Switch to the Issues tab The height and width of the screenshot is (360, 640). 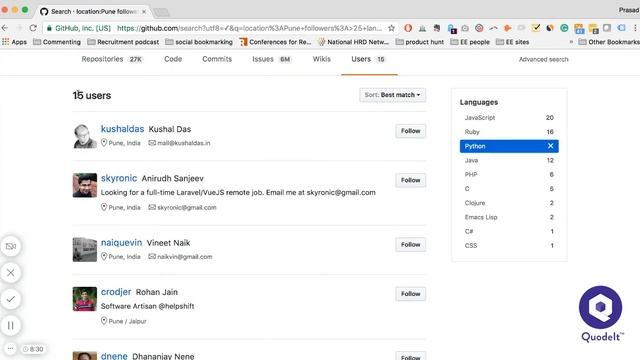(x=271, y=59)
